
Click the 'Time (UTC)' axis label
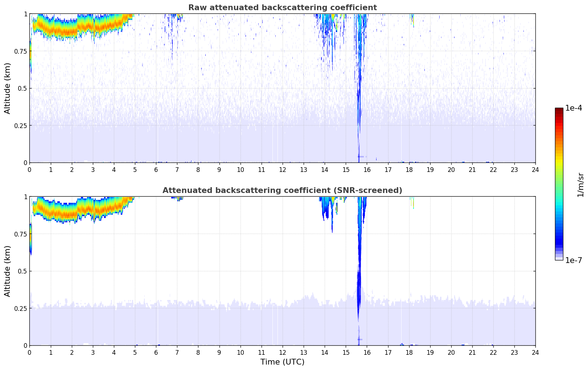(282, 362)
